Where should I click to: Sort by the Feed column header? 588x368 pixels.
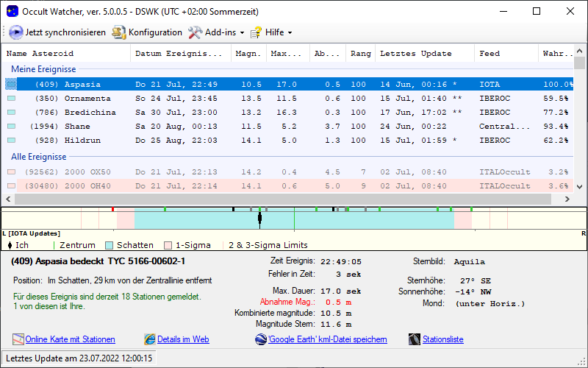tap(490, 54)
